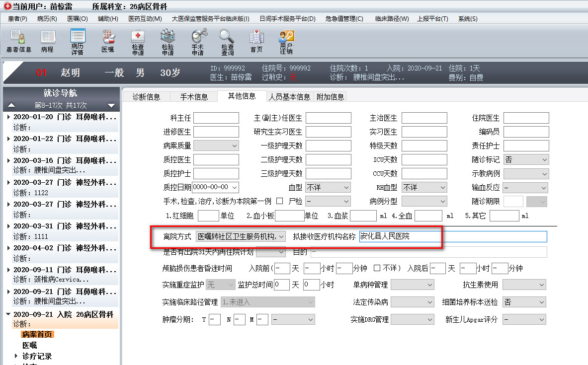Click the 用户注销 toolbar icon
Screen dimensions: 588x365
286,41
